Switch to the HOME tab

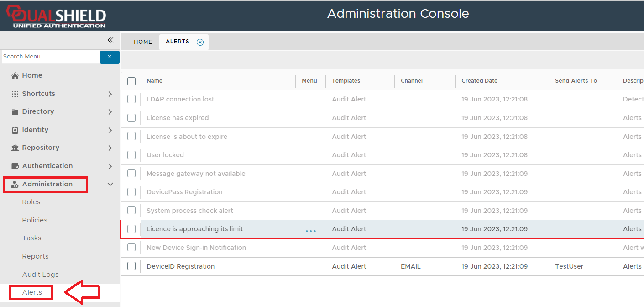pos(143,42)
